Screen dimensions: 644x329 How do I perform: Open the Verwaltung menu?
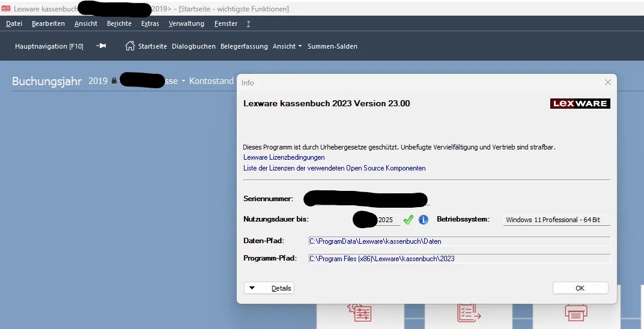186,24
